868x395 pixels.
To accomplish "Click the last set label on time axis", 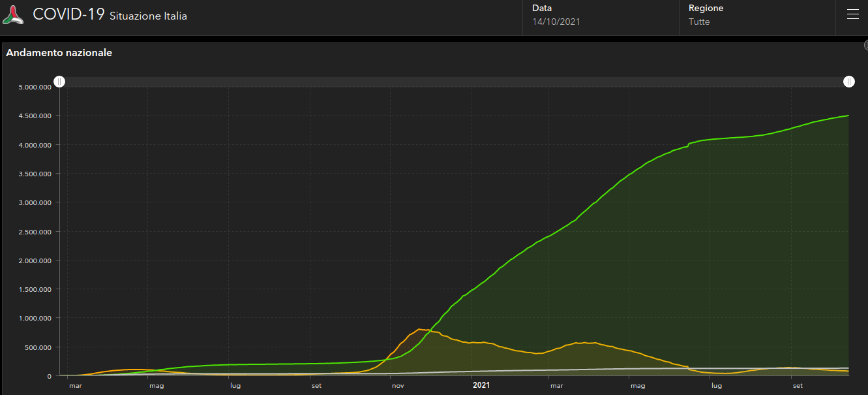I will point(798,386).
